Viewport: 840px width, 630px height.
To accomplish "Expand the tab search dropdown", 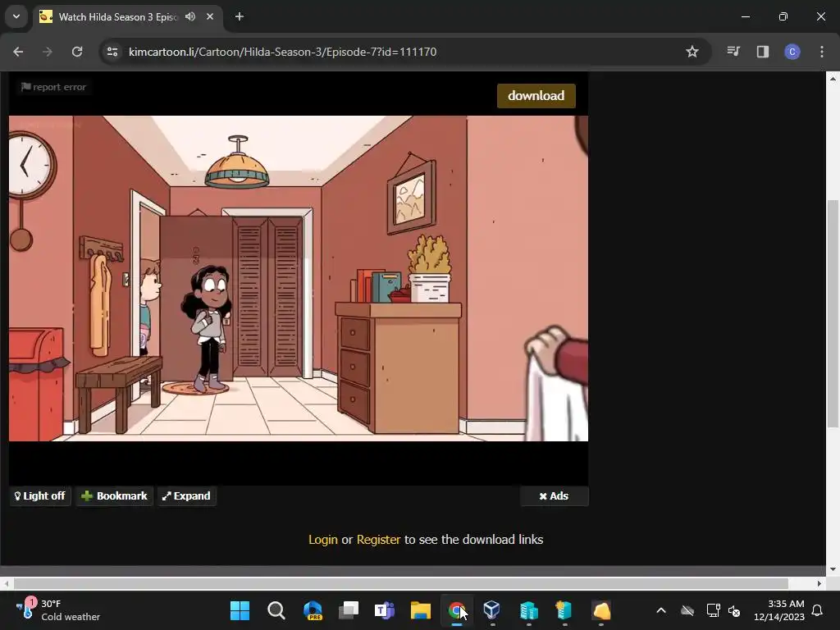I will pyautogui.click(x=16, y=16).
